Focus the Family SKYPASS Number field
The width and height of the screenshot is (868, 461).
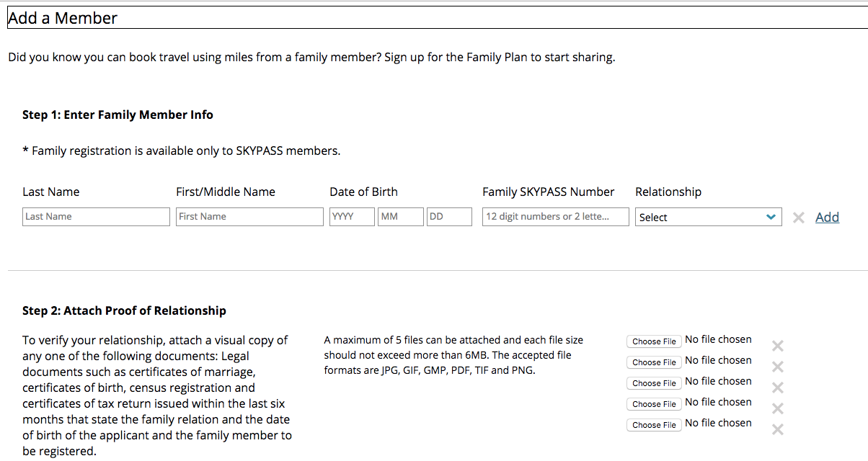555,217
